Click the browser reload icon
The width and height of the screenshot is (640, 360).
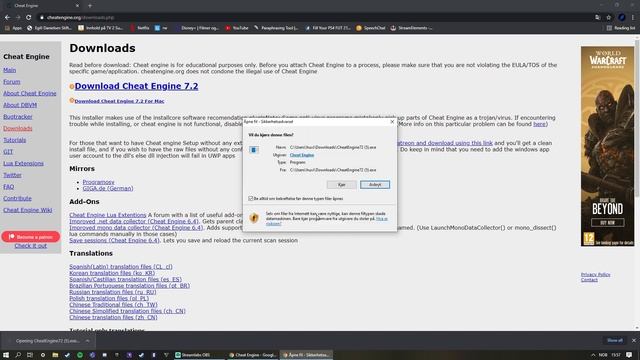coord(29,18)
